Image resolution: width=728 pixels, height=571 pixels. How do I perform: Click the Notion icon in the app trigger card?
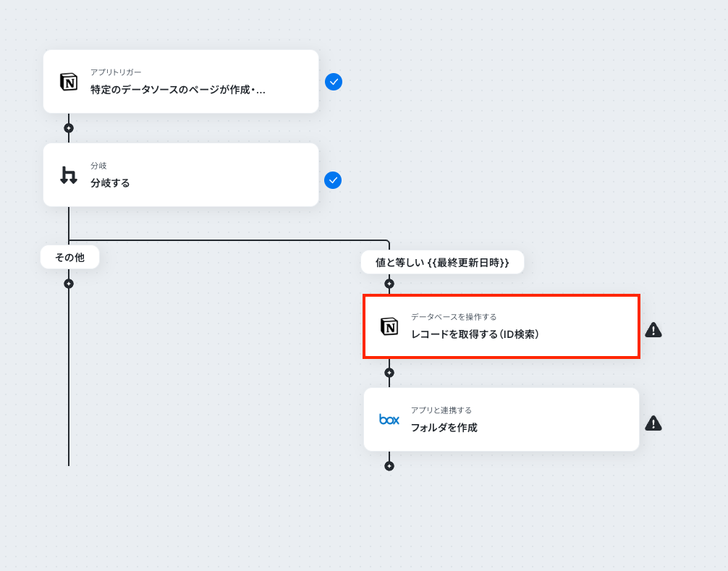(x=69, y=82)
